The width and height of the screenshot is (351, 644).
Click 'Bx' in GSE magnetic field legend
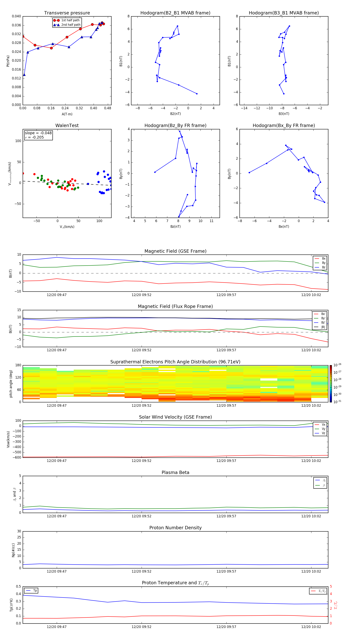[x=320, y=259]
